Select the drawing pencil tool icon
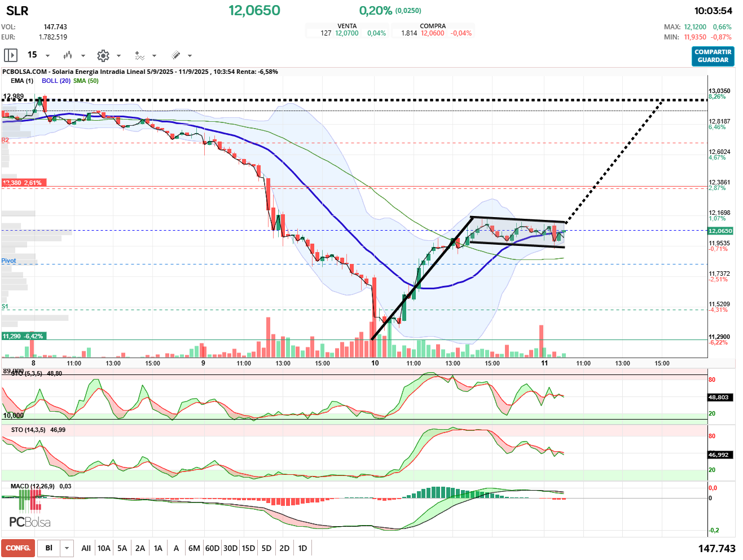Viewport: 743px width, 560px height. pos(175,55)
